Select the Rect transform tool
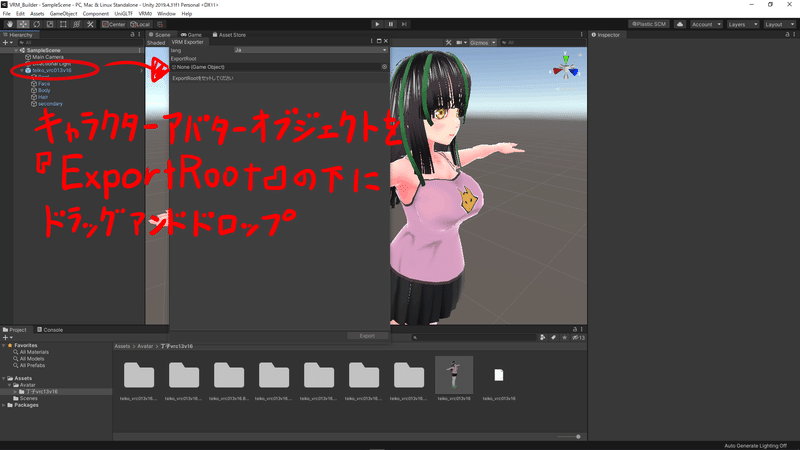800x450 pixels. (x=63, y=24)
